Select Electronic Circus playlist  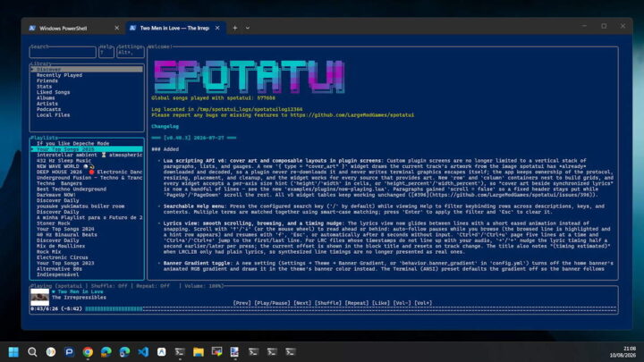point(62,257)
